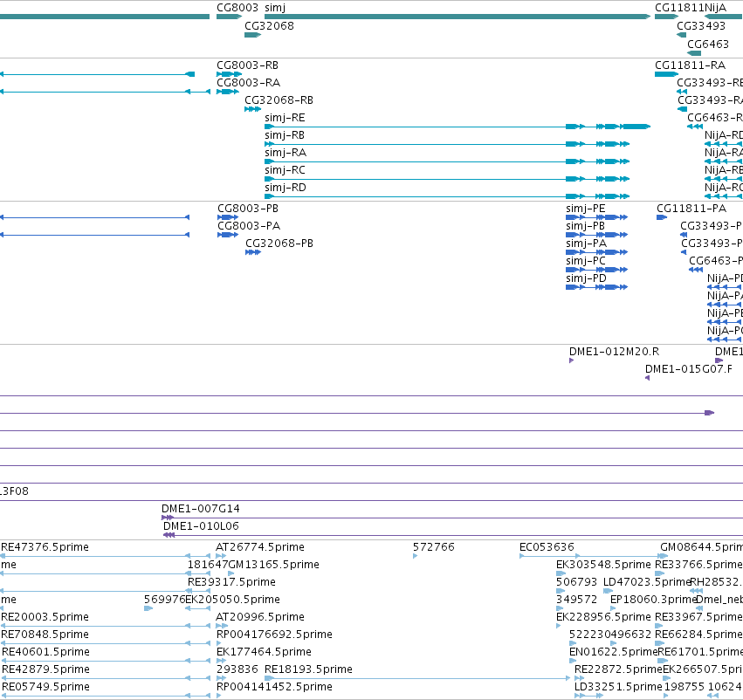Image resolution: width=743 pixels, height=700 pixels.
Task: Click the simj-RA transcript label
Action: click(286, 153)
